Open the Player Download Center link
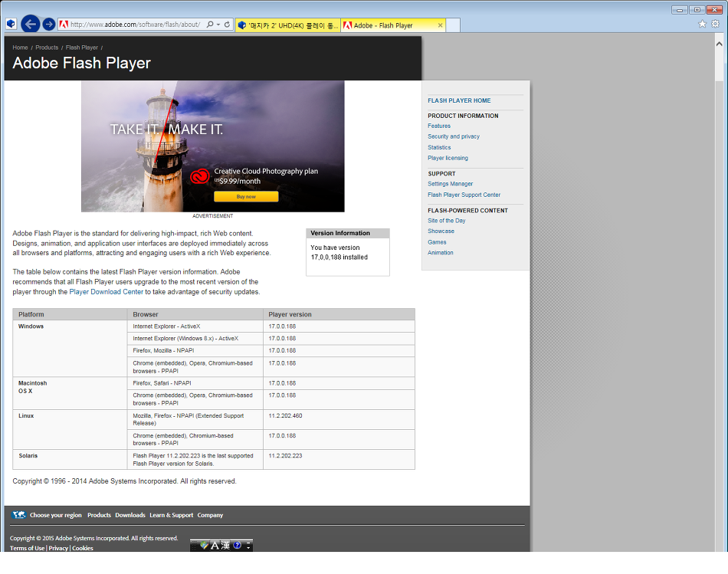 tap(107, 292)
